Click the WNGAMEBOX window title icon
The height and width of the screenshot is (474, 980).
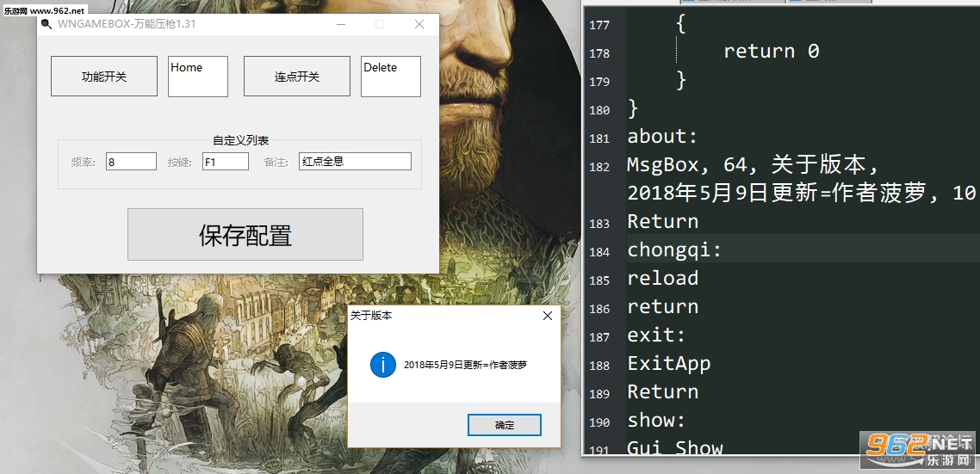point(47,24)
